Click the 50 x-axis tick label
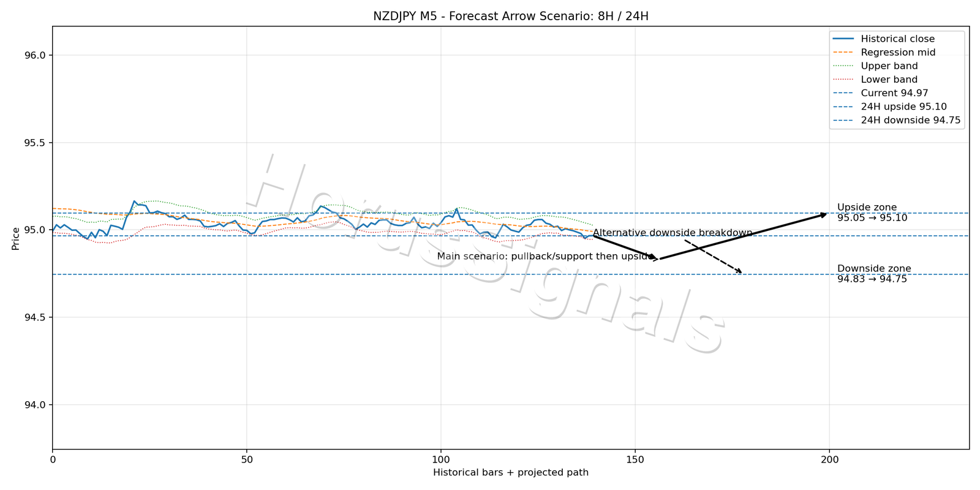 click(246, 459)
